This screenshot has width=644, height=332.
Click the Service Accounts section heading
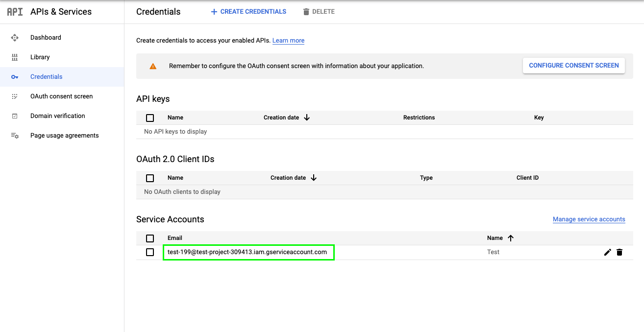click(170, 219)
